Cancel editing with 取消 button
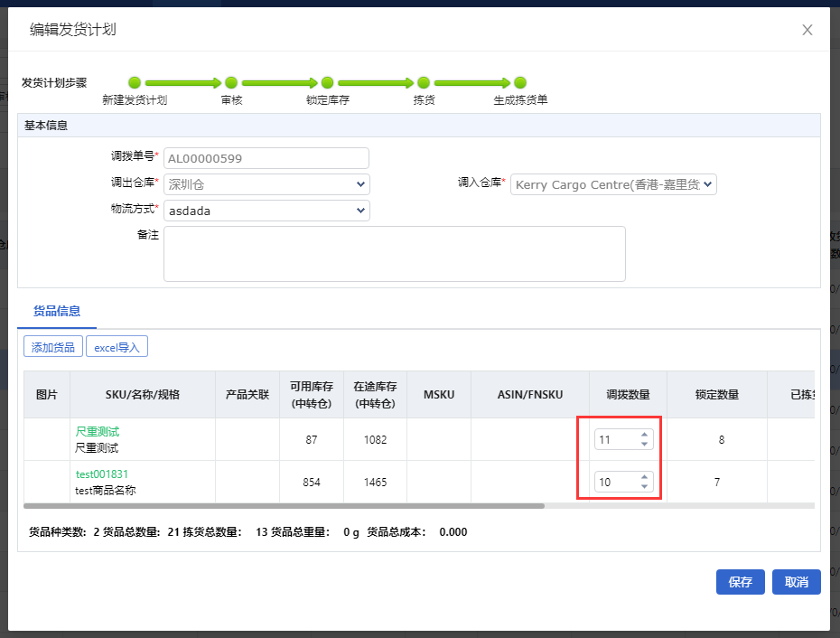The width and height of the screenshot is (840, 638). coord(796,582)
